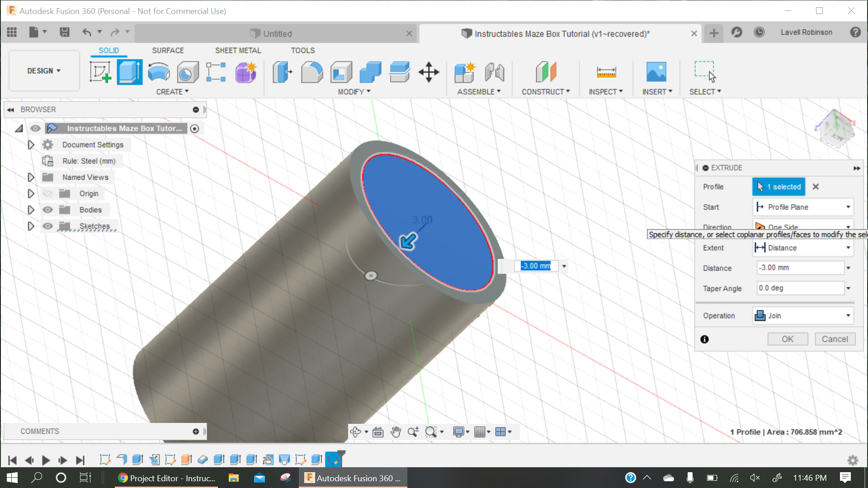Click the extrude direction arrow manipulator

pyautogui.click(x=408, y=241)
